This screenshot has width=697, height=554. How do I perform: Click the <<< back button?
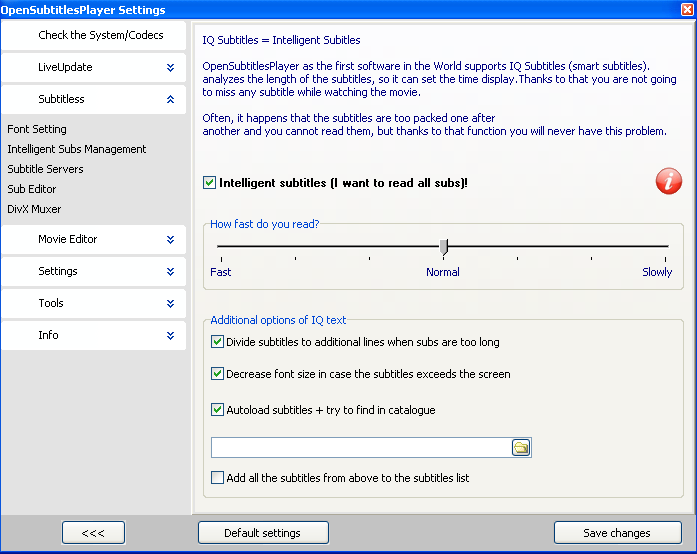point(93,533)
